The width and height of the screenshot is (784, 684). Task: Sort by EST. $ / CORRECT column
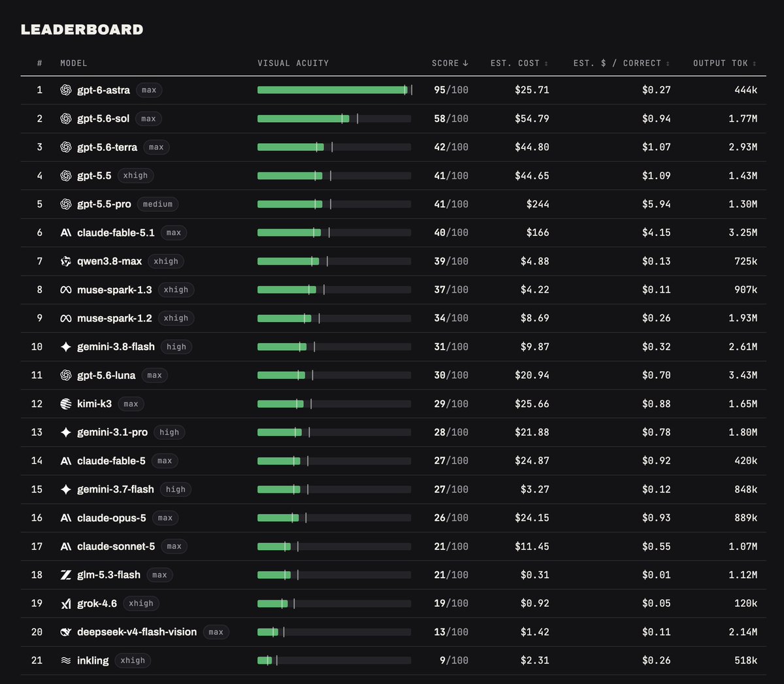click(x=622, y=63)
